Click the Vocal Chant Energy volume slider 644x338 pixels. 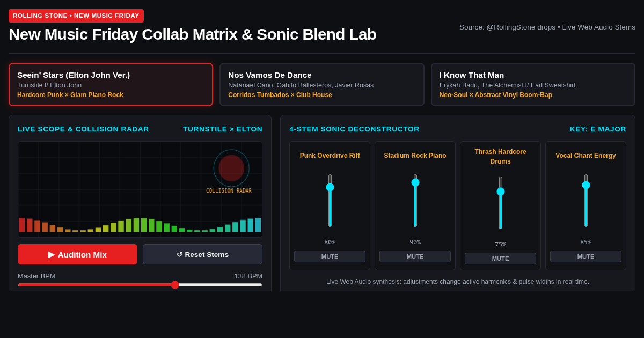pos(586,201)
